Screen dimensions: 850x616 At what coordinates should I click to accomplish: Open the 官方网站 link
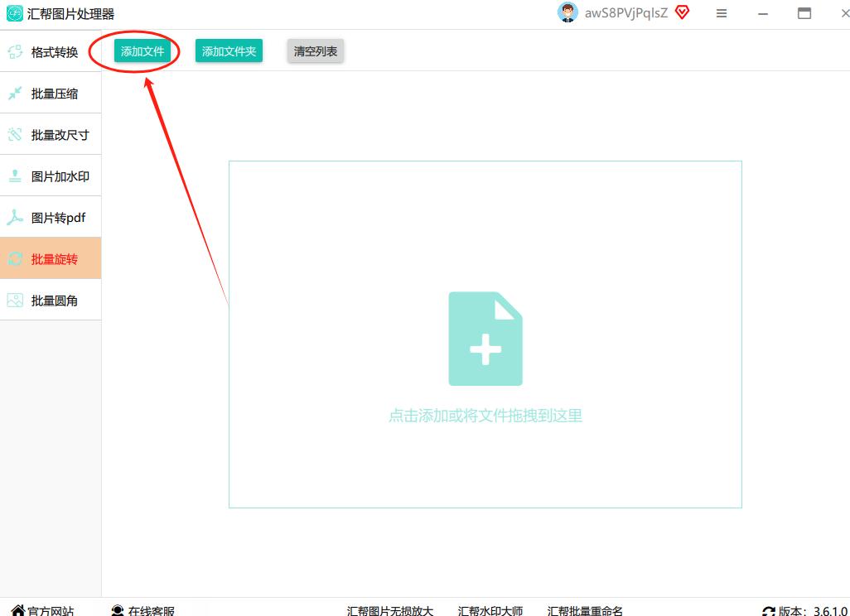51,611
